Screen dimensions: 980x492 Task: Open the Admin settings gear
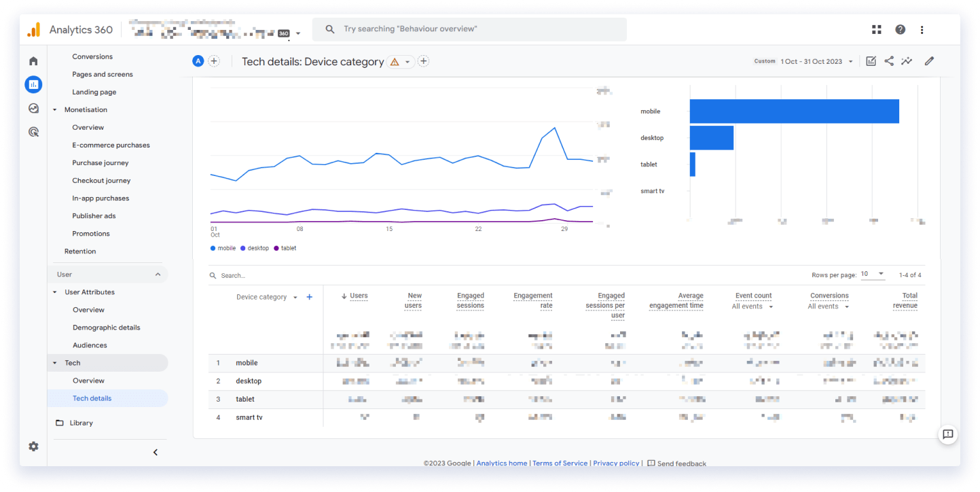point(33,446)
